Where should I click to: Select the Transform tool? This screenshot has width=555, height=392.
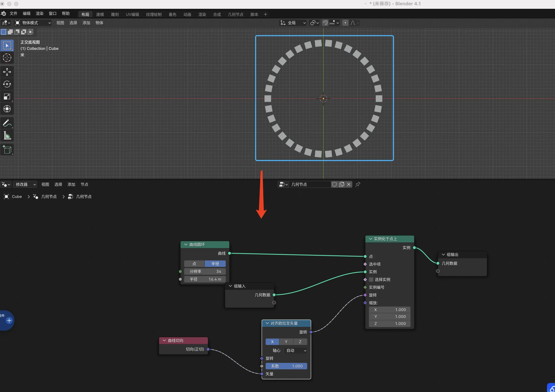[7, 109]
